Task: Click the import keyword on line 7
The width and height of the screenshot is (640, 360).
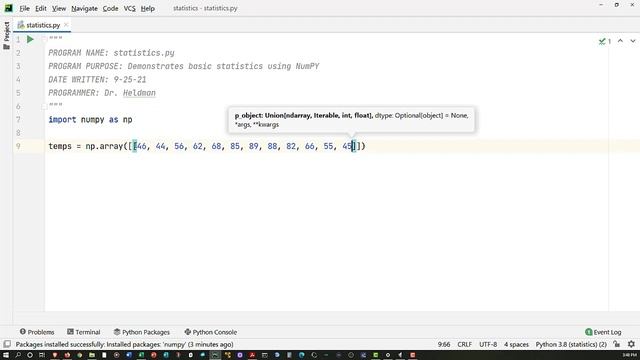Action: coord(62,120)
